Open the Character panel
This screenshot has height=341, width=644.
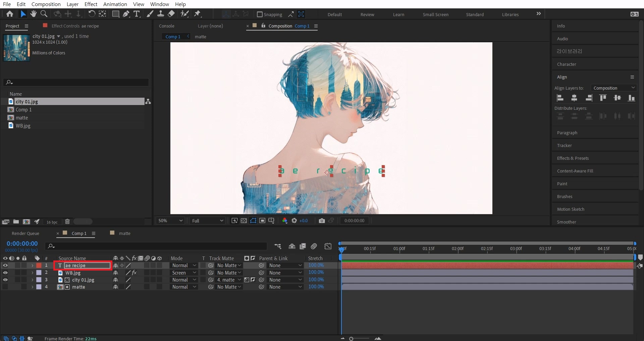[567, 64]
